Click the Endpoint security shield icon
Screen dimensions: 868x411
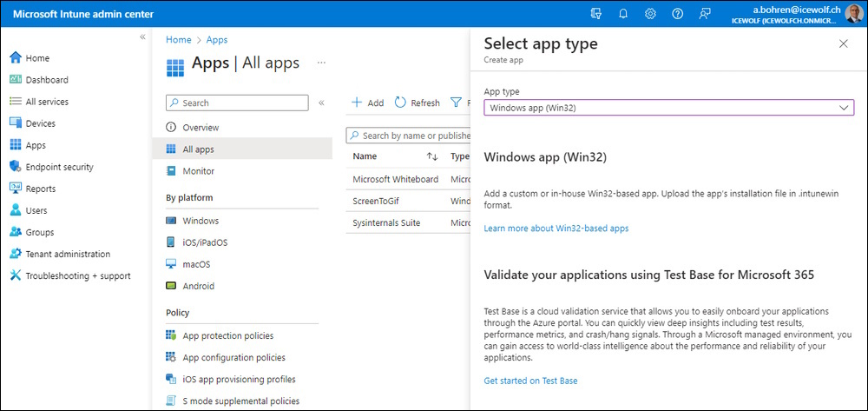pyautogui.click(x=16, y=167)
